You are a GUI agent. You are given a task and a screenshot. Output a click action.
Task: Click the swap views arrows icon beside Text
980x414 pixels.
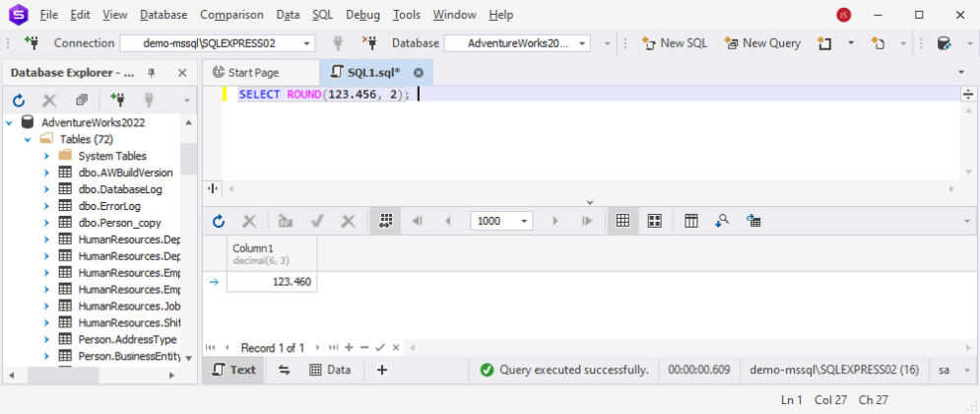point(284,370)
